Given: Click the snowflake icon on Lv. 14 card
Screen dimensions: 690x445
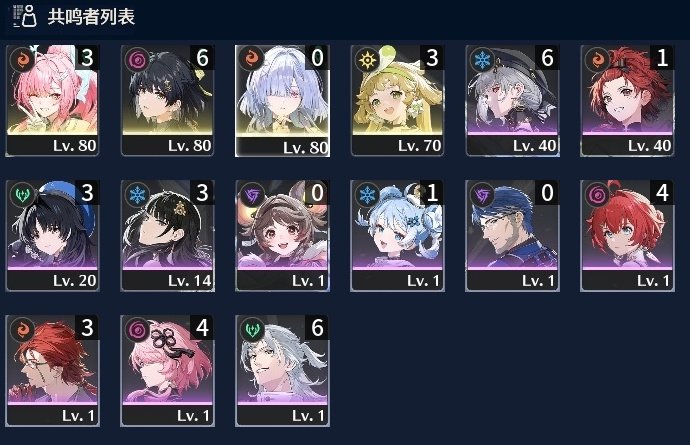Looking at the screenshot, I should 136,195.
